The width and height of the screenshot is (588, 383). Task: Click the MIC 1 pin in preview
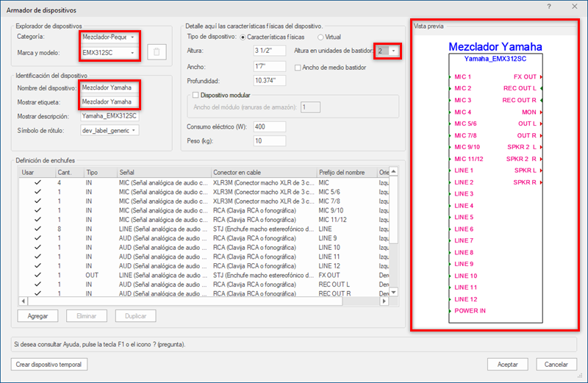pyautogui.click(x=463, y=77)
